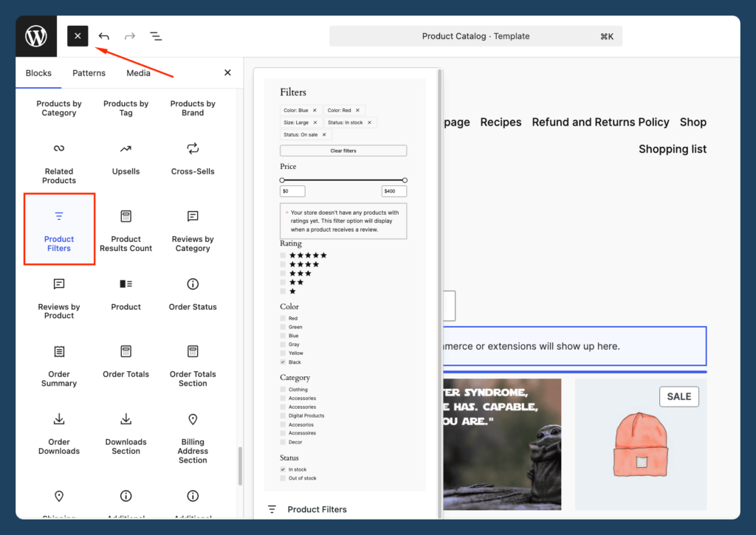Open the Refund and Returns Policy link
The width and height of the screenshot is (756, 535).
[600, 122]
